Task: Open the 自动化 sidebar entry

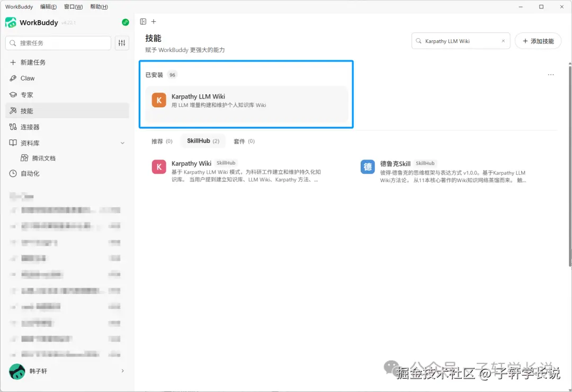Action: (x=67, y=173)
